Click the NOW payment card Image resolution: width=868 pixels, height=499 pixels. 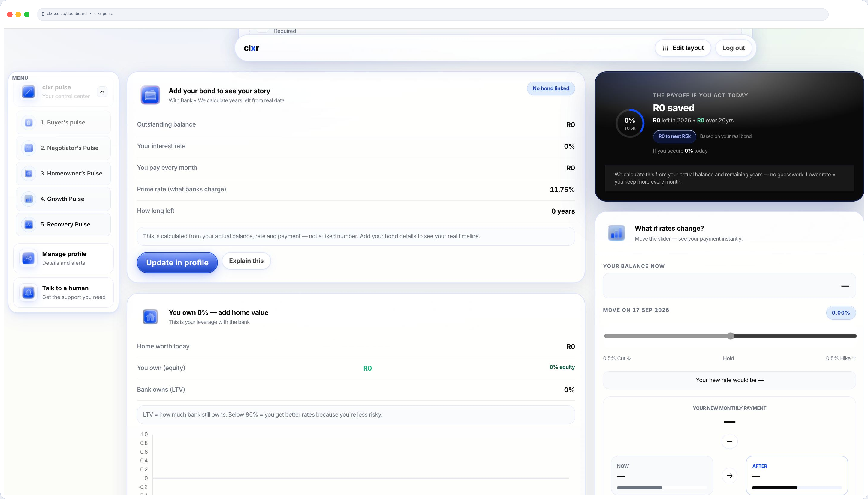662,476
